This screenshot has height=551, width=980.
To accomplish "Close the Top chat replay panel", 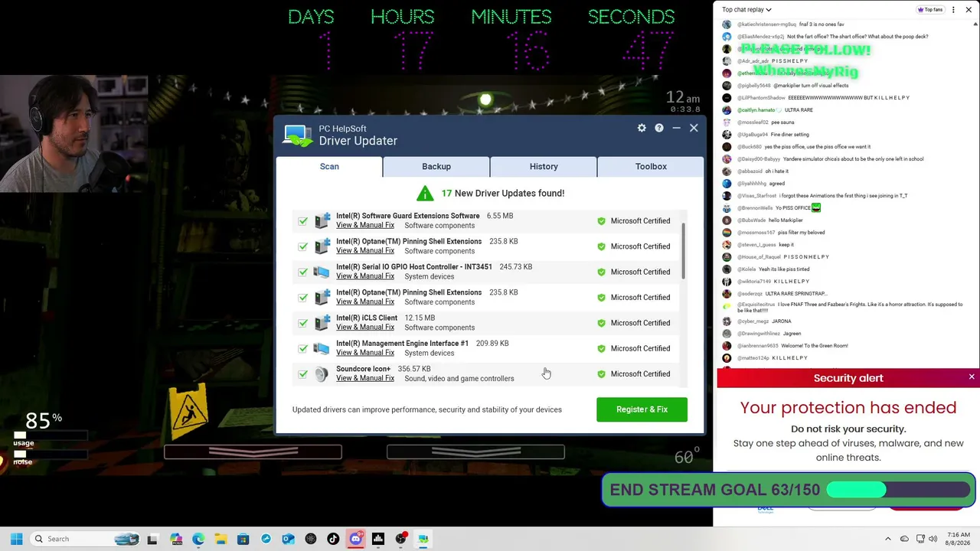I will (969, 10).
